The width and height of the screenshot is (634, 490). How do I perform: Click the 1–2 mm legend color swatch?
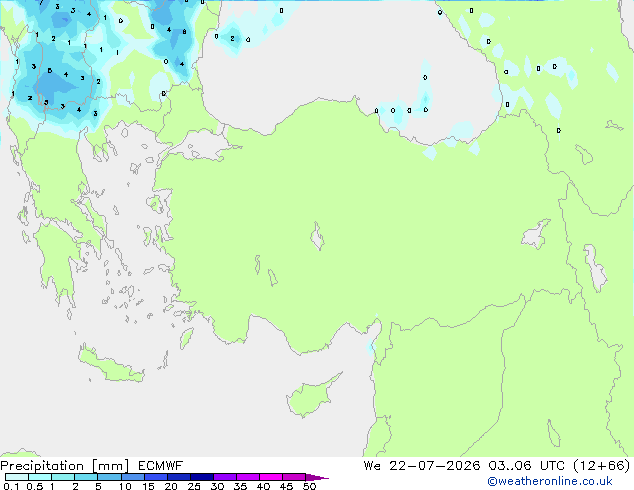pyautogui.click(x=63, y=477)
